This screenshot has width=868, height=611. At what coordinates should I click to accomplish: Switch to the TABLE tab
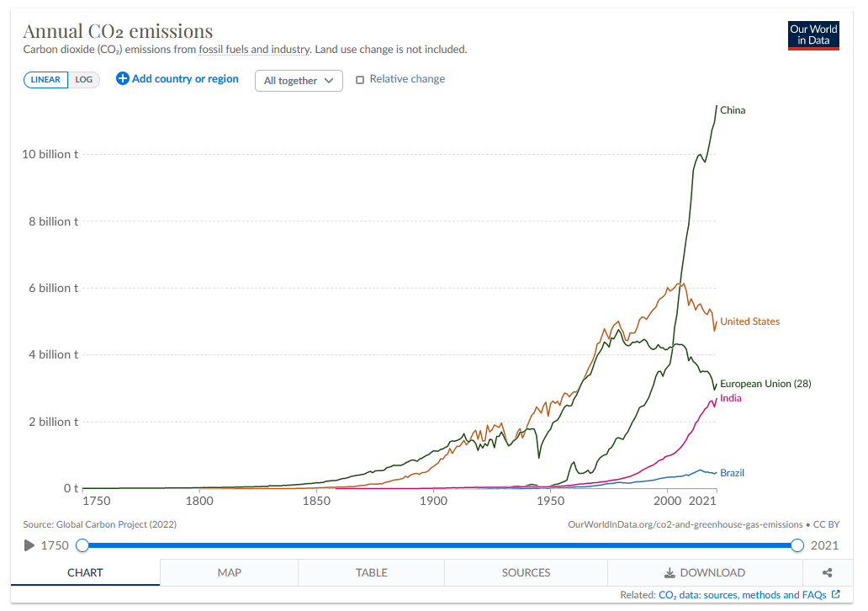pyautogui.click(x=371, y=572)
